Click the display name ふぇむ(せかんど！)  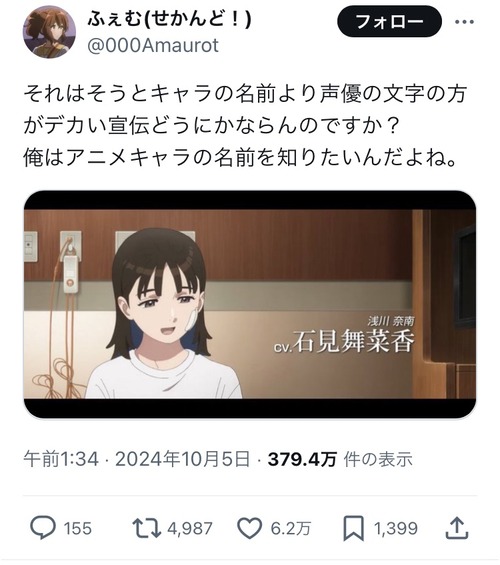pyautogui.click(x=169, y=19)
